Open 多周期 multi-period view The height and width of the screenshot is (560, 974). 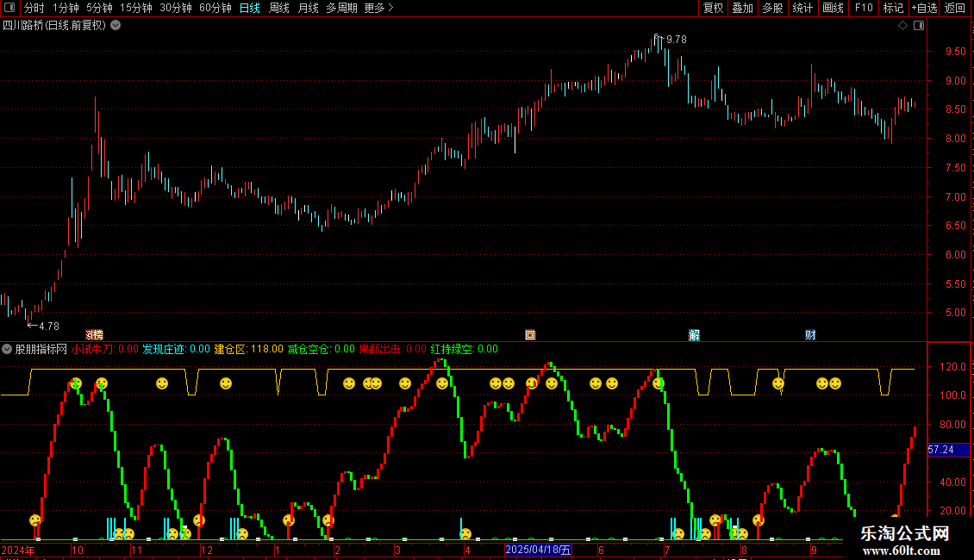341,8
